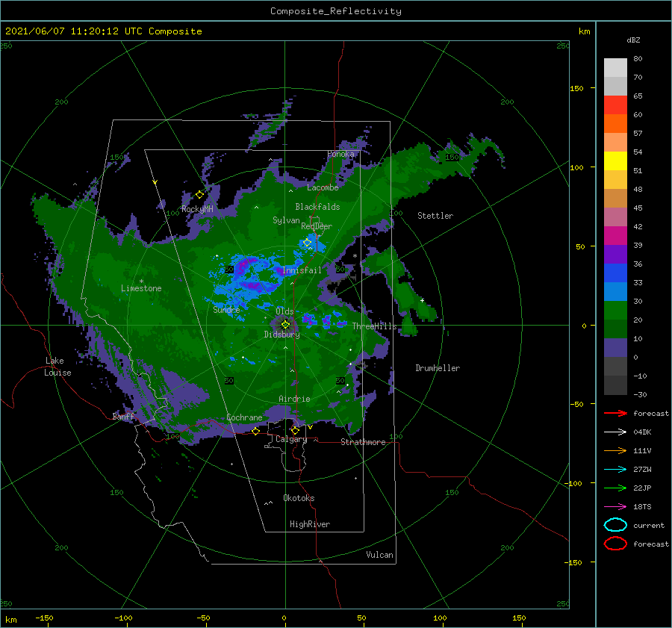Click the Composite_Reflectivity title
This screenshot has height=628, width=672.
click(336, 11)
